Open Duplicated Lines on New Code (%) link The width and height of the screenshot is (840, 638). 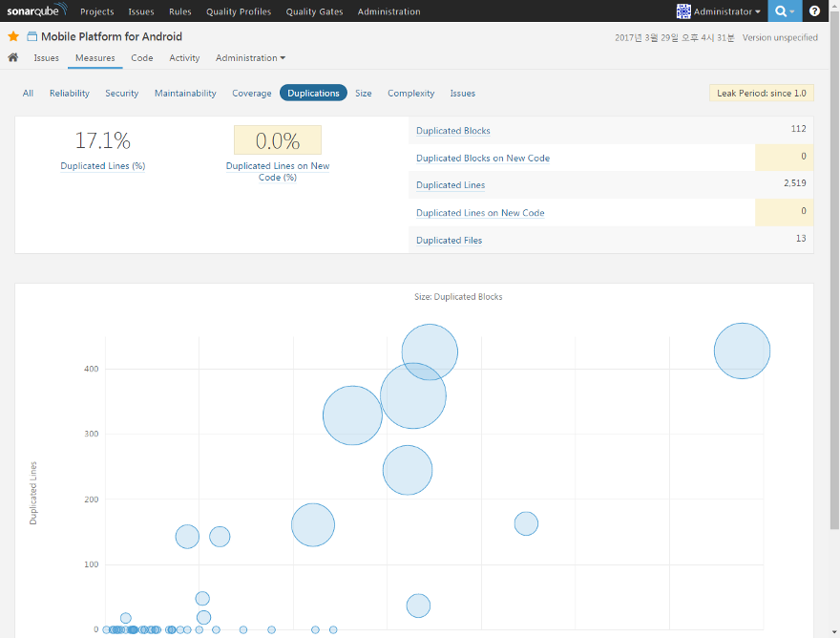tap(278, 172)
